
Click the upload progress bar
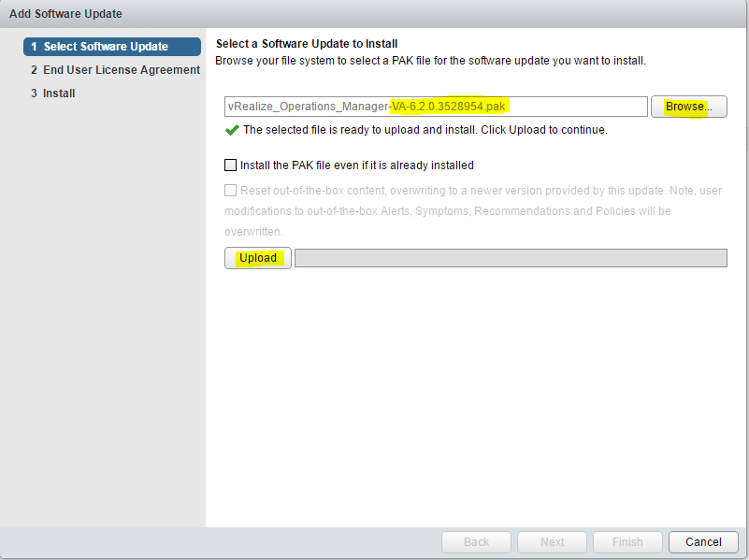click(x=511, y=258)
